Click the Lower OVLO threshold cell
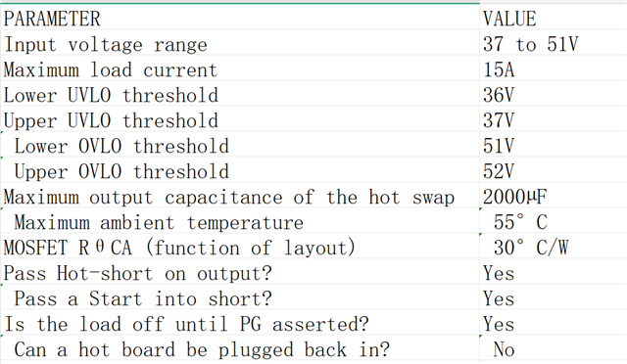 point(240,144)
